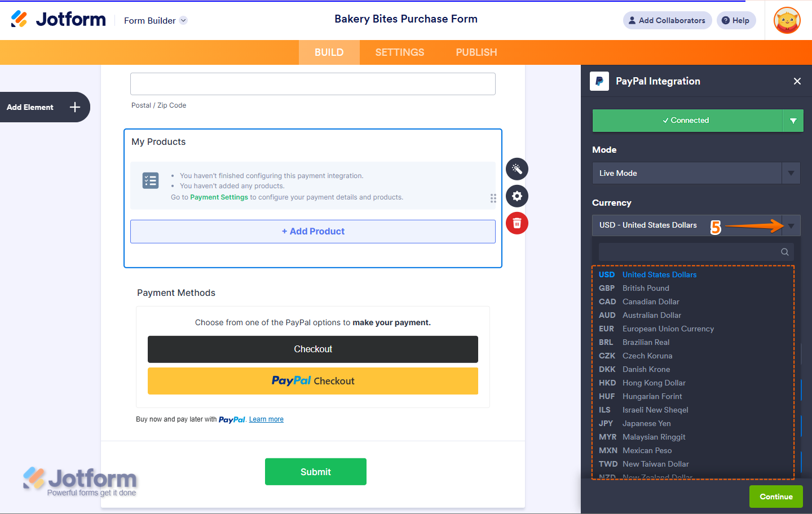The width and height of the screenshot is (812, 514).
Task: Click the Postal / Zip Code field
Action: coord(313,84)
